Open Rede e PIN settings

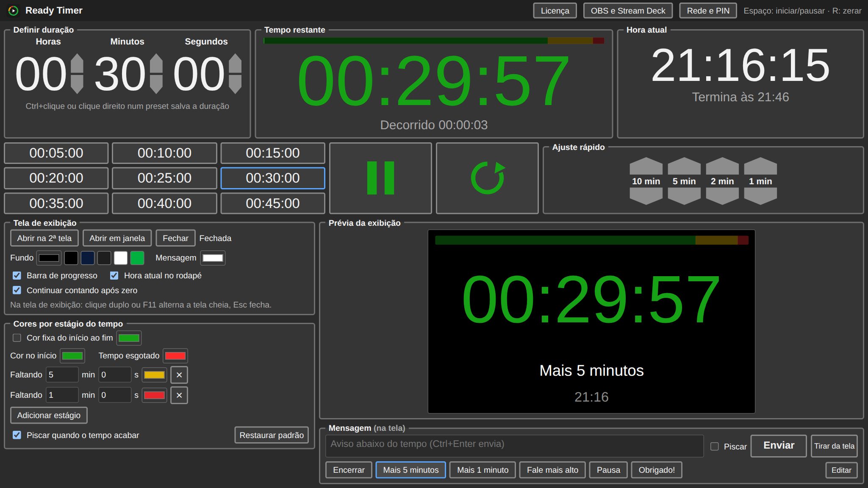708,11
